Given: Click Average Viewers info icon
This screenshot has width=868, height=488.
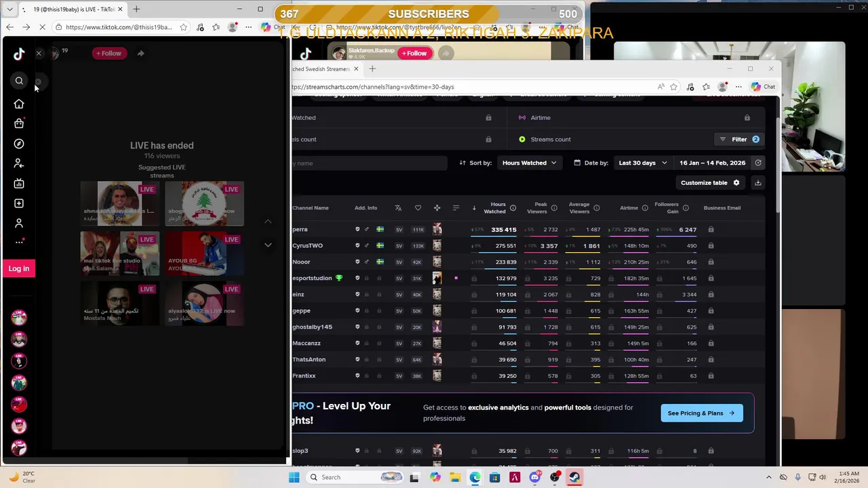Looking at the screenshot, I should point(597,208).
